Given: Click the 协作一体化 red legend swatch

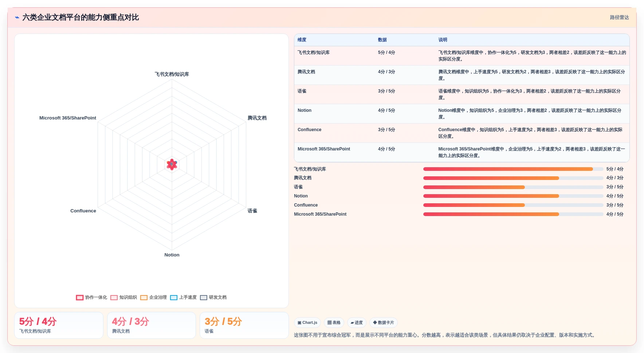Looking at the screenshot, I should click(x=80, y=298).
